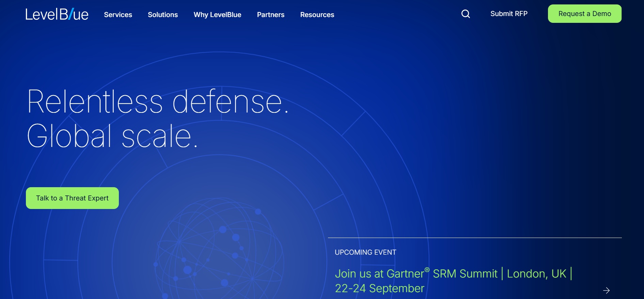
Task: Open the Solutions menu
Action: point(163,15)
